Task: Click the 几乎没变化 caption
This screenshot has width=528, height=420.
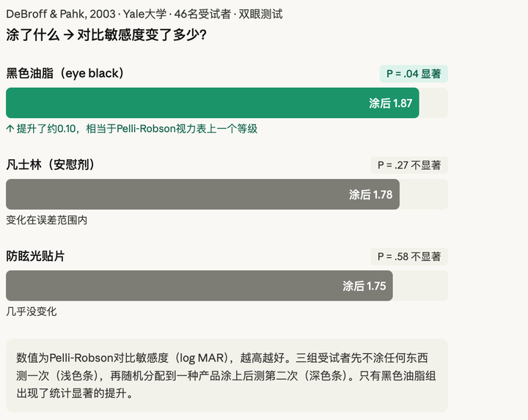Action: click(31, 312)
